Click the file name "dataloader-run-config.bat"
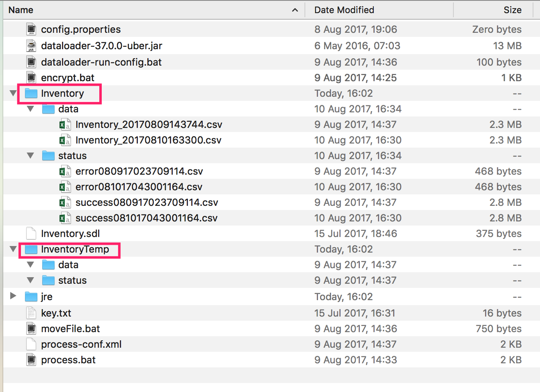This screenshot has width=540, height=392. [101, 62]
